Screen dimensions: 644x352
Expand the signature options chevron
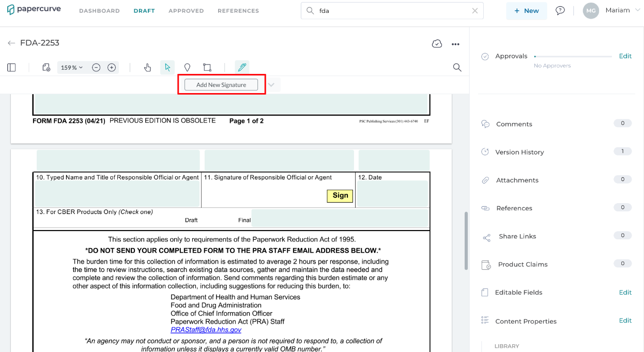pyautogui.click(x=271, y=85)
